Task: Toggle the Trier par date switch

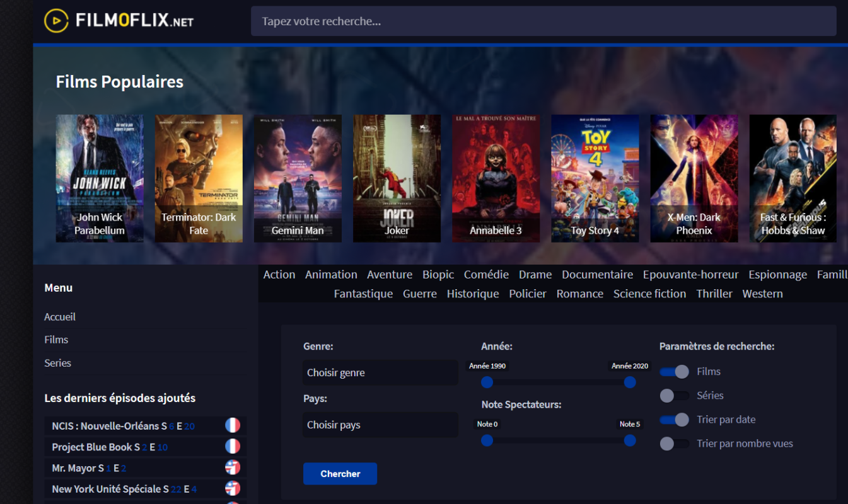Action: [675, 420]
